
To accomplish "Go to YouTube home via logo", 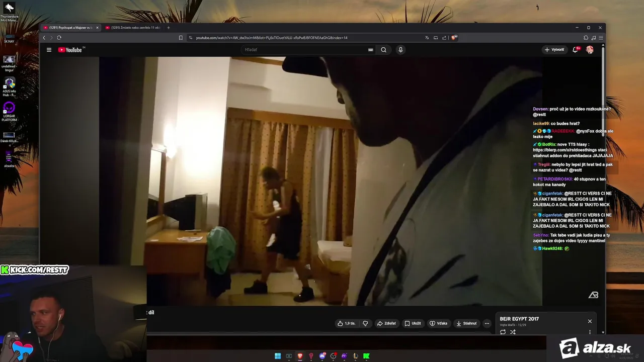I will click(69, 50).
